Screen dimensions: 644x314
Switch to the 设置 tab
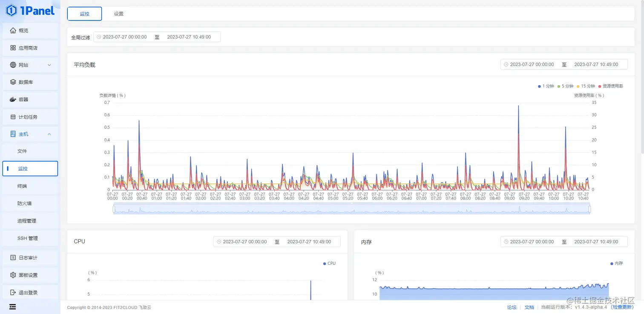click(119, 14)
